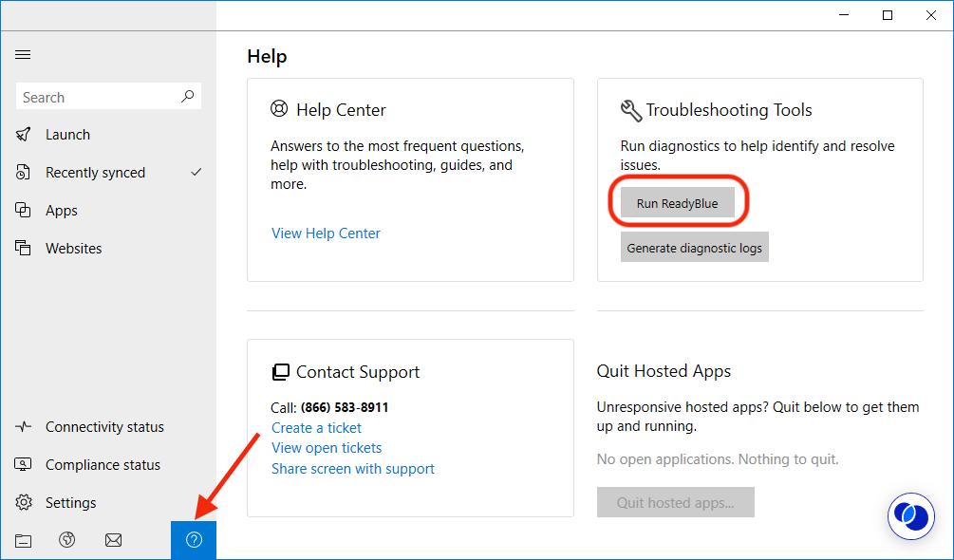Click the Create a ticket link
This screenshot has height=560, width=954.
[x=316, y=428]
